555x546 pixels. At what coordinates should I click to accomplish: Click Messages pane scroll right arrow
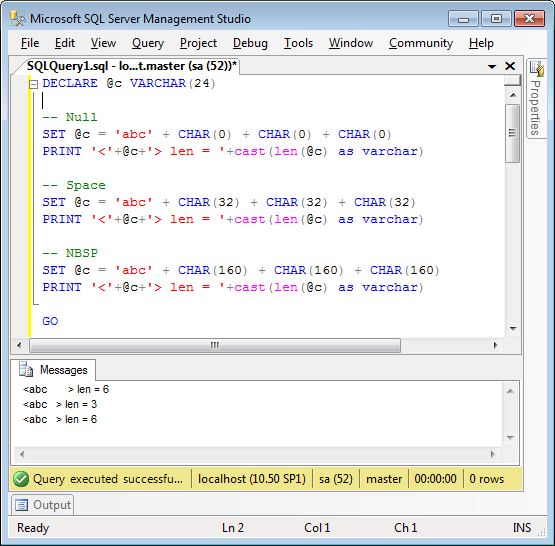point(493,454)
